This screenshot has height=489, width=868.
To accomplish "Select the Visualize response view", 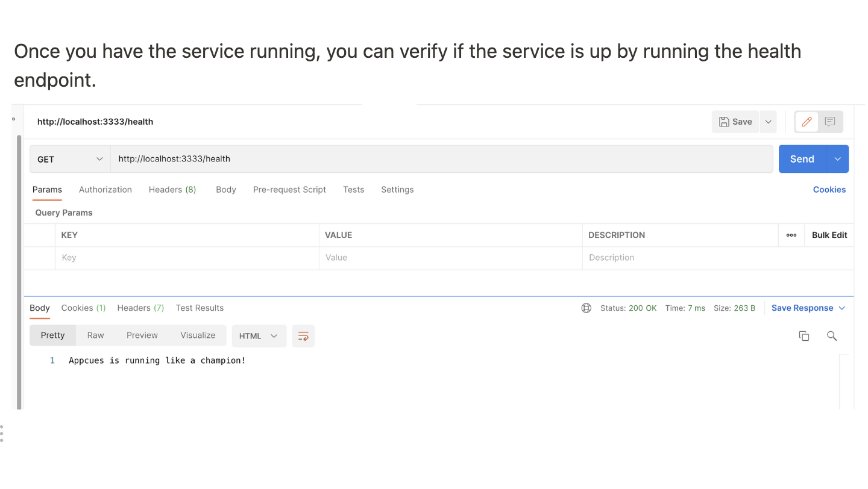I will tap(198, 335).
